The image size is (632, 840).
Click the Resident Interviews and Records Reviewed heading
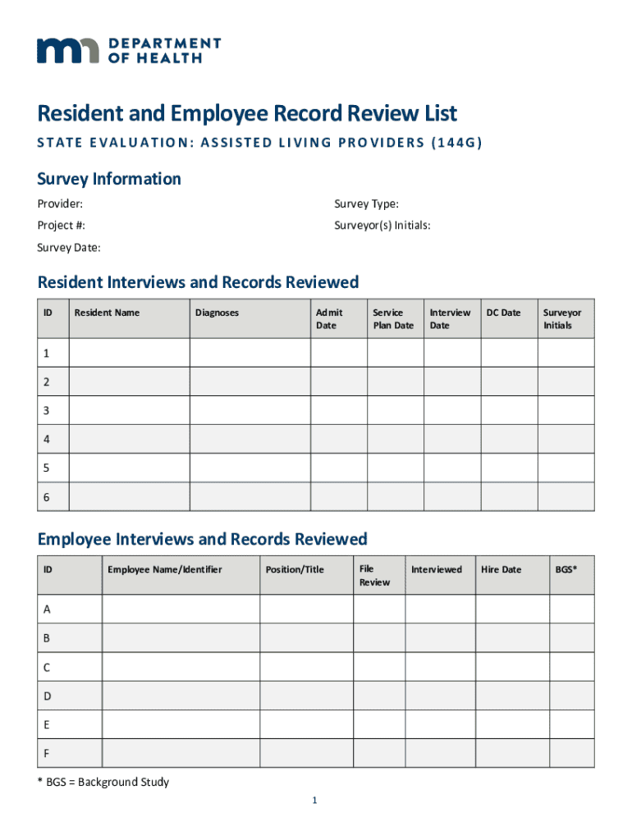pos(198,282)
